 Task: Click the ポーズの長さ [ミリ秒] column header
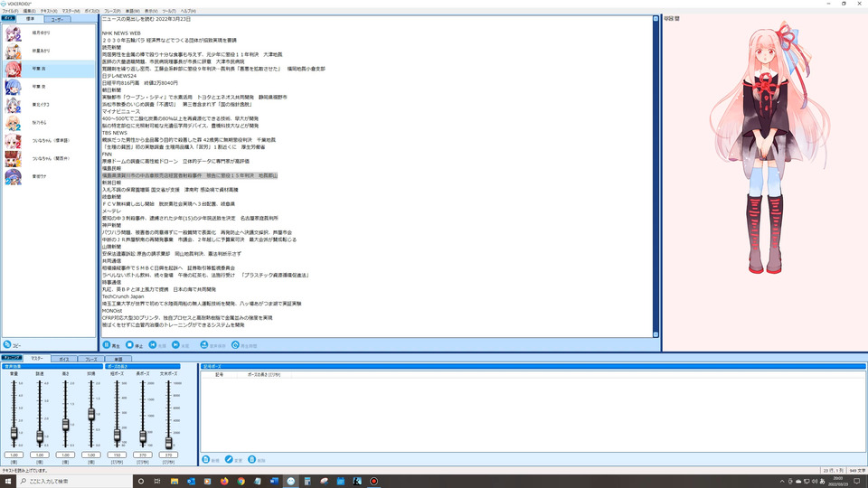(263, 374)
